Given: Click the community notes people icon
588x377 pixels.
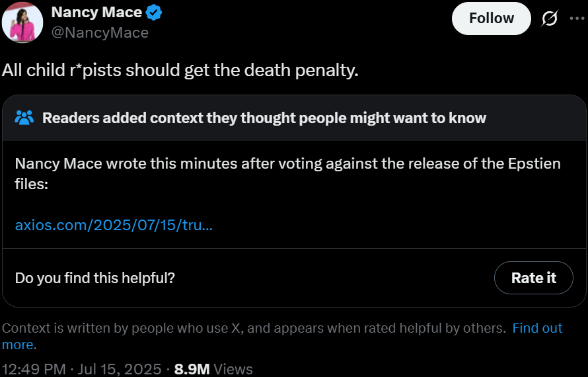Looking at the screenshot, I should [x=24, y=118].
